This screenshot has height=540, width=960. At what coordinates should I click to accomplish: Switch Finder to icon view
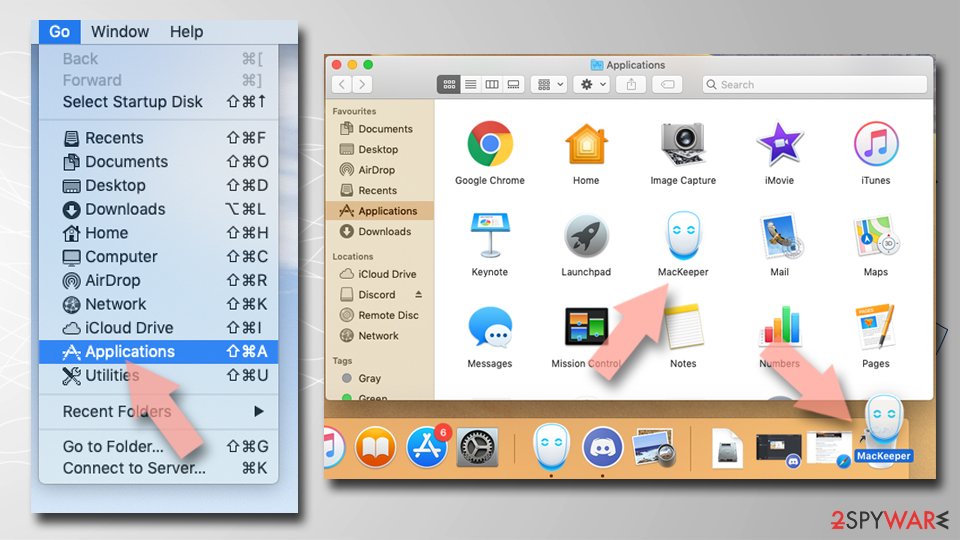pos(449,84)
